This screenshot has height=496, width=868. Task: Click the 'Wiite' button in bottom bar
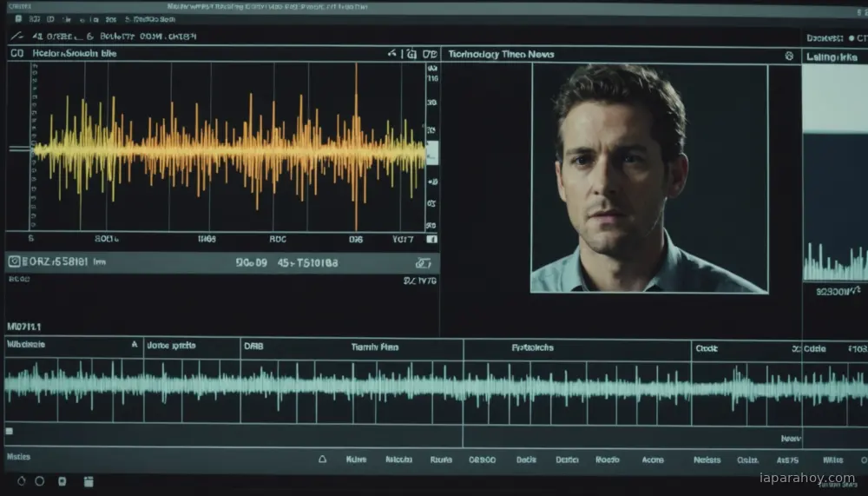click(x=832, y=460)
